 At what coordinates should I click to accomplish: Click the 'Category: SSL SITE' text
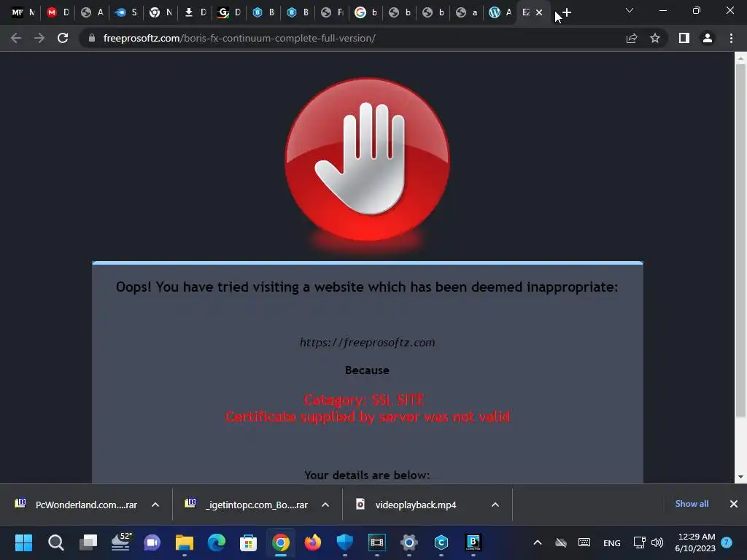365,400
